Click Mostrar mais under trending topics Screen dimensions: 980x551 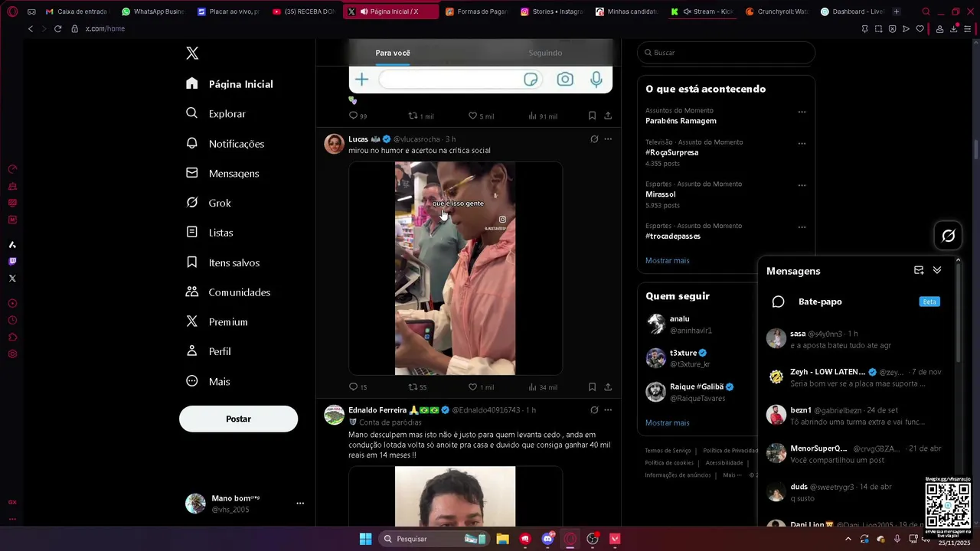667,261
